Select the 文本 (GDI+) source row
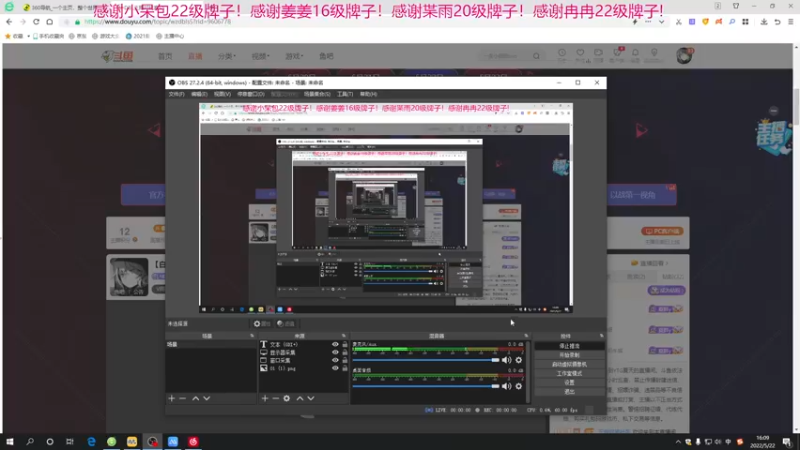 tap(304, 344)
